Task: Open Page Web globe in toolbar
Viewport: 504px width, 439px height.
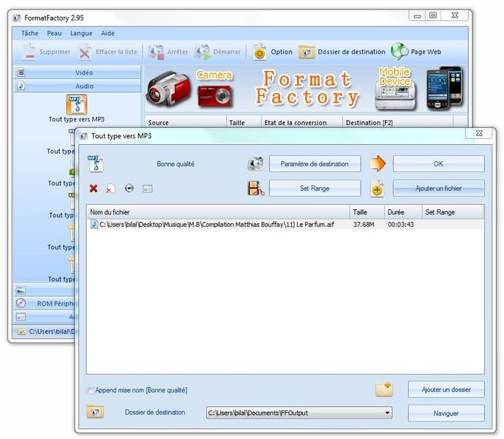Action: [416, 52]
